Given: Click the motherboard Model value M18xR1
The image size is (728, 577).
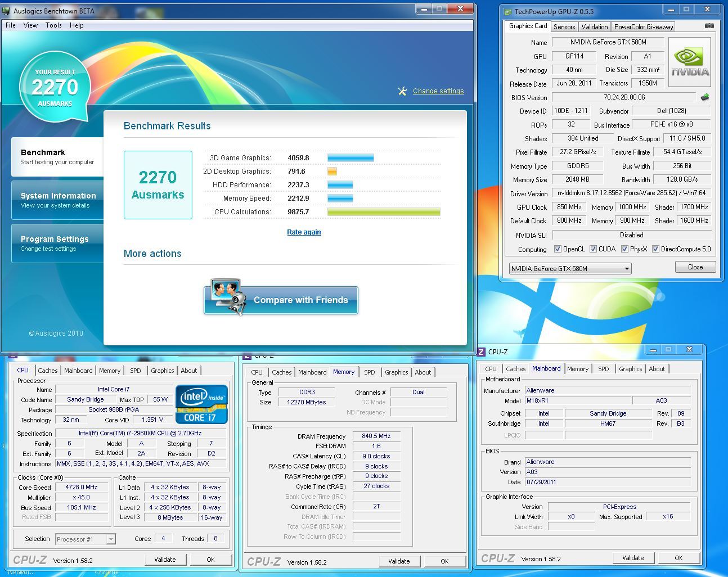Looking at the screenshot, I should coord(577,401).
